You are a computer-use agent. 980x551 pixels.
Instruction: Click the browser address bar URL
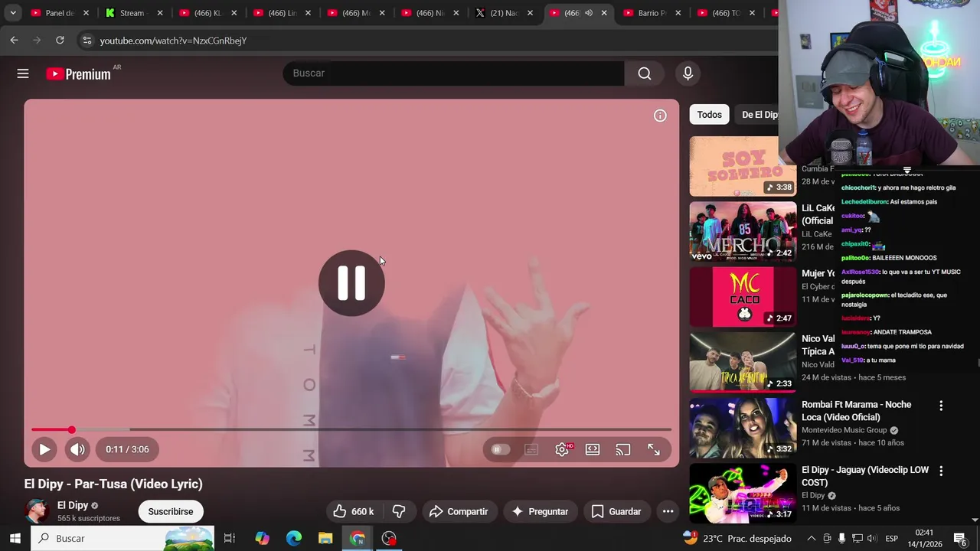(x=173, y=41)
